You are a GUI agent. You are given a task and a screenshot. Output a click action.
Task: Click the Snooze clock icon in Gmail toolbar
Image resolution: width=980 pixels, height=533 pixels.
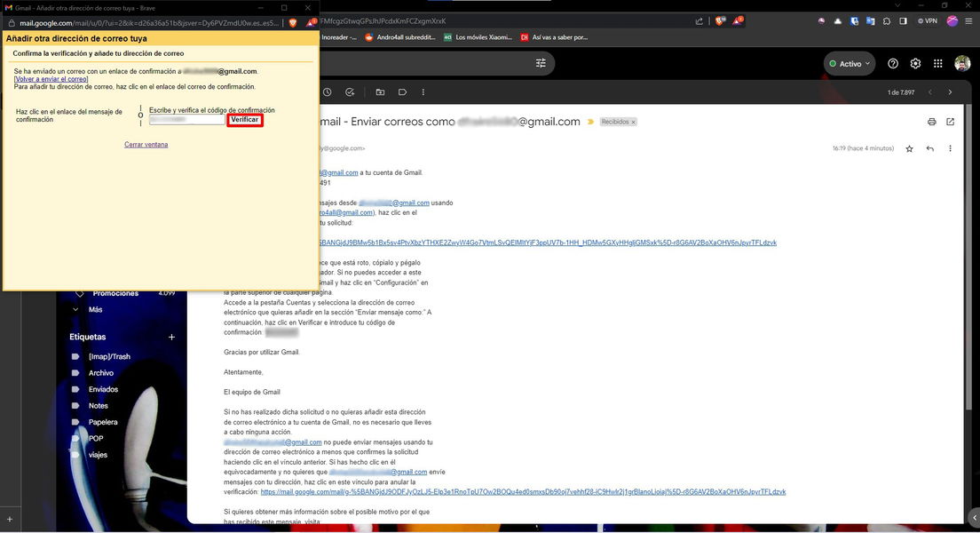pos(327,92)
